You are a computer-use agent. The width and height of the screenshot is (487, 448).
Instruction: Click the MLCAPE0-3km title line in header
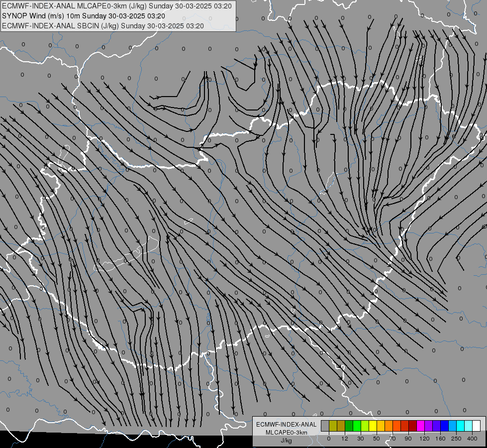117,6
